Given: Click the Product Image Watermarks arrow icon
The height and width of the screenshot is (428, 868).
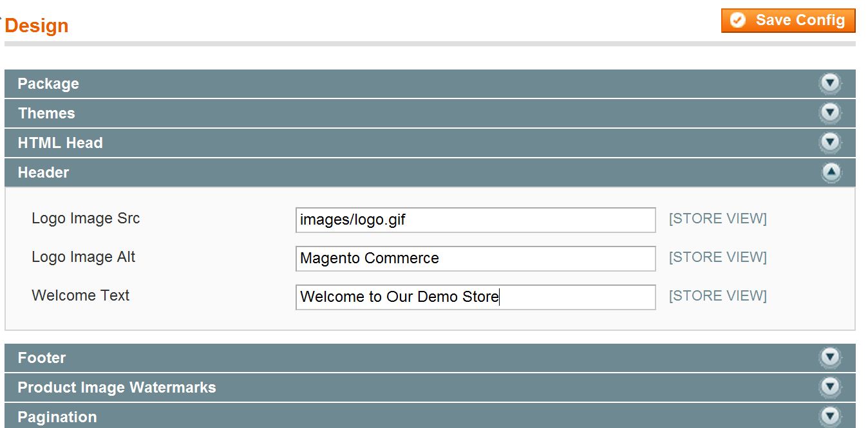Looking at the screenshot, I should [x=830, y=387].
